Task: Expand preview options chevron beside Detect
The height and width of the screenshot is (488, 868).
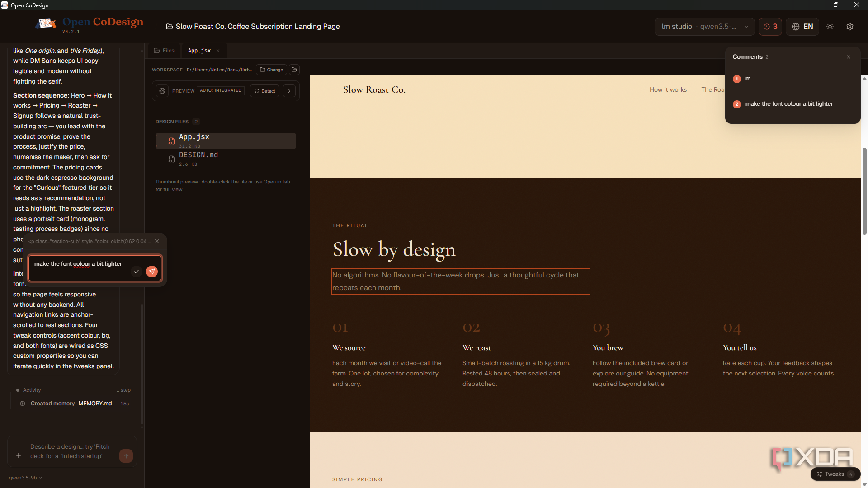Action: click(x=289, y=91)
